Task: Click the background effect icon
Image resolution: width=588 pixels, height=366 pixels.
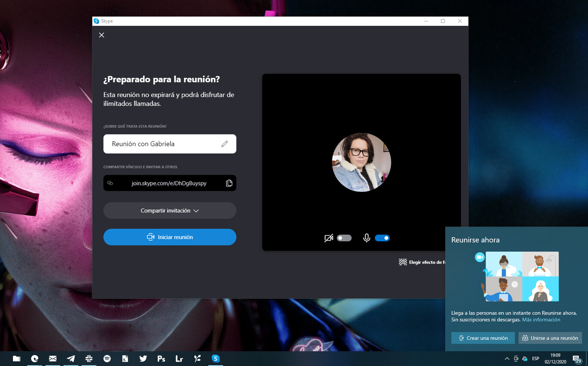Action: click(x=403, y=262)
